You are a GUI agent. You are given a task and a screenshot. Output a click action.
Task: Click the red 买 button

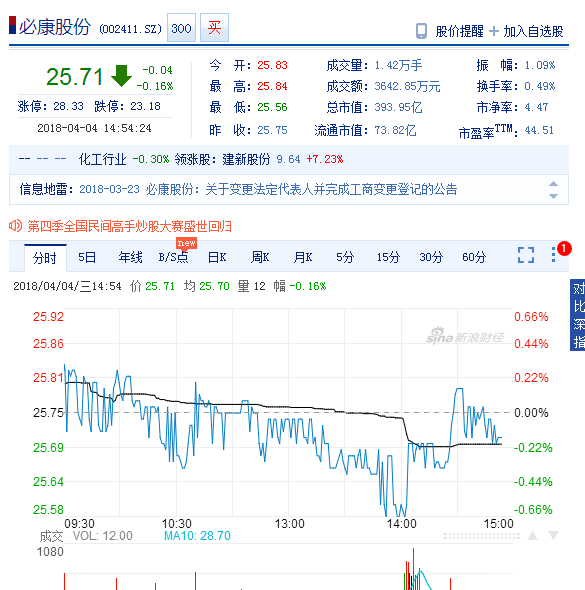click(x=214, y=28)
